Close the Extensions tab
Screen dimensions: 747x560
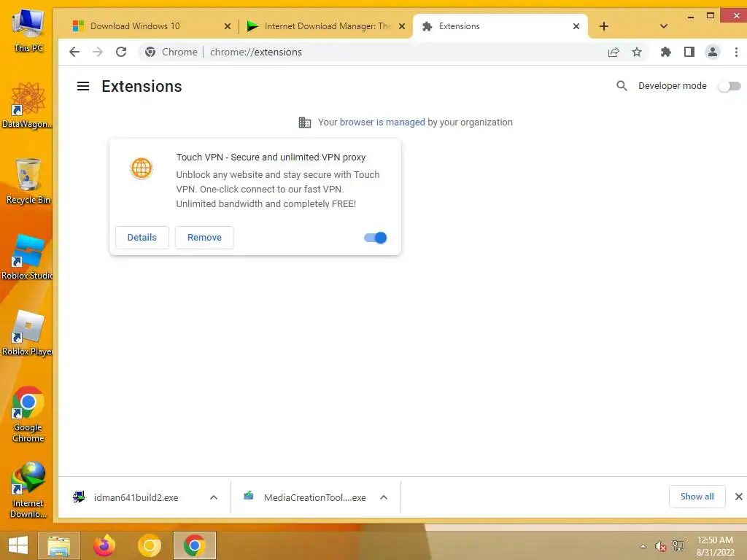pos(576,26)
